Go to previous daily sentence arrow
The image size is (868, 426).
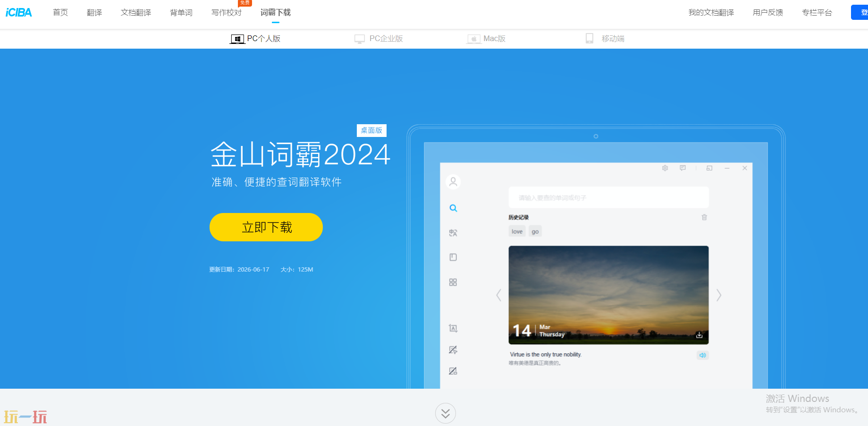[499, 295]
